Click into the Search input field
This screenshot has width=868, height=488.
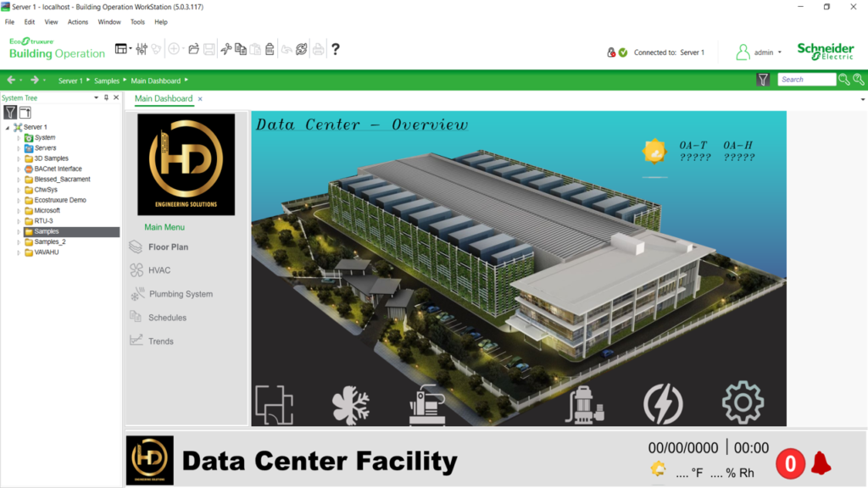coord(807,80)
